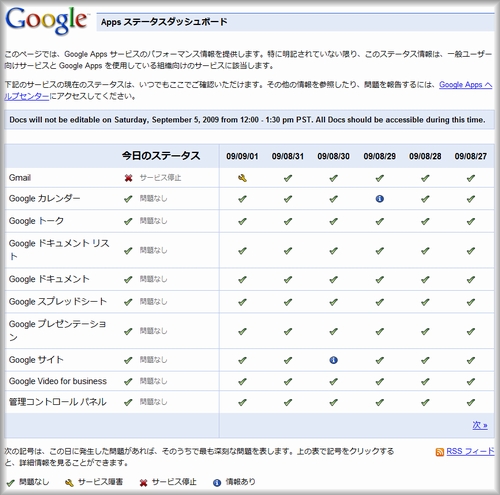Click the 09/09/01 column header

click(242, 156)
